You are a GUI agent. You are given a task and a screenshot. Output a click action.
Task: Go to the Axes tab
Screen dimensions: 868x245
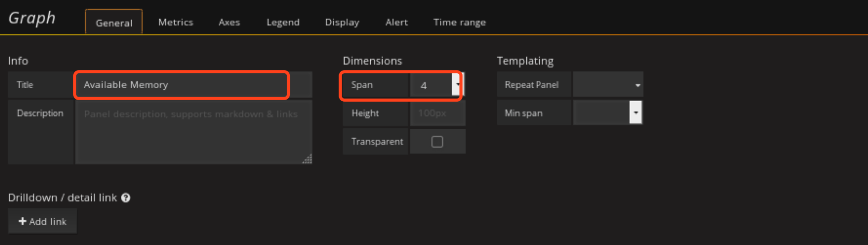pos(229,22)
